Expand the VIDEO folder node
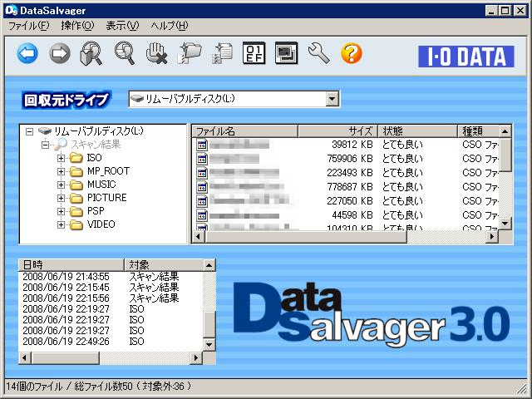532x399 pixels. point(61,224)
